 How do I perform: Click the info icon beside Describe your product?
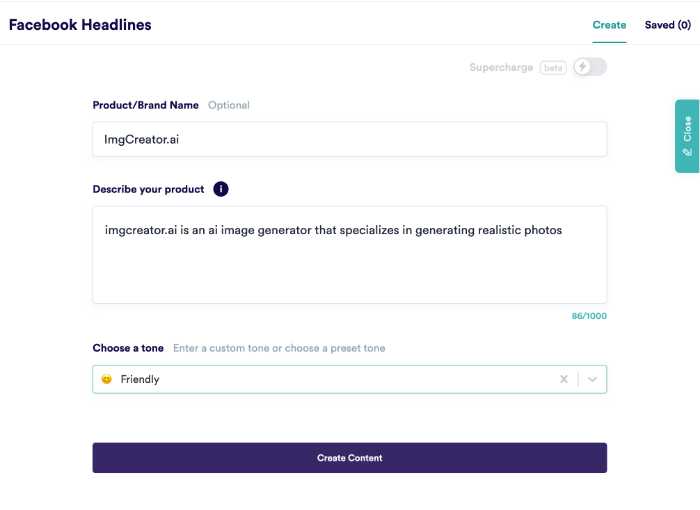point(221,189)
